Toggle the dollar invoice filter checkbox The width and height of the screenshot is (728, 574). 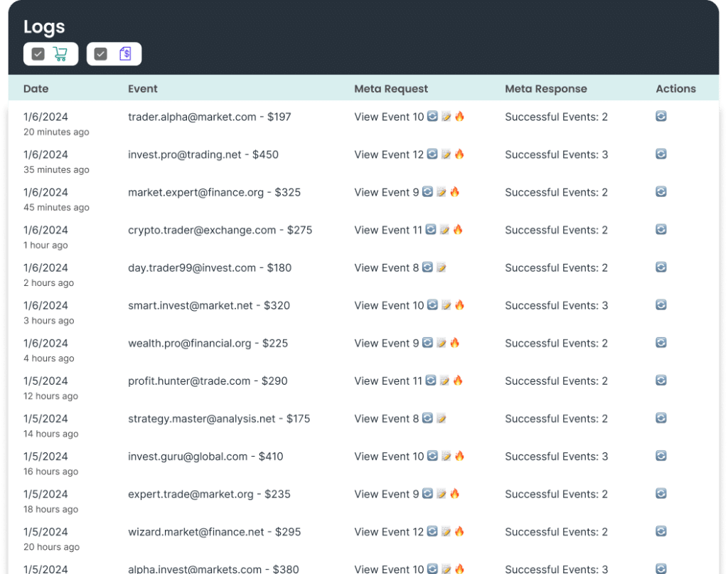tap(101, 54)
